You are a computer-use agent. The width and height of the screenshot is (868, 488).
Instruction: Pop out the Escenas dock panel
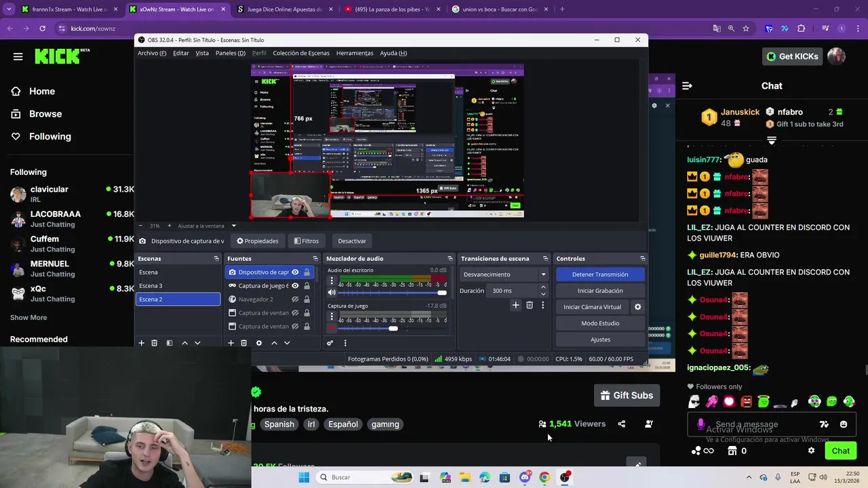(x=216, y=258)
